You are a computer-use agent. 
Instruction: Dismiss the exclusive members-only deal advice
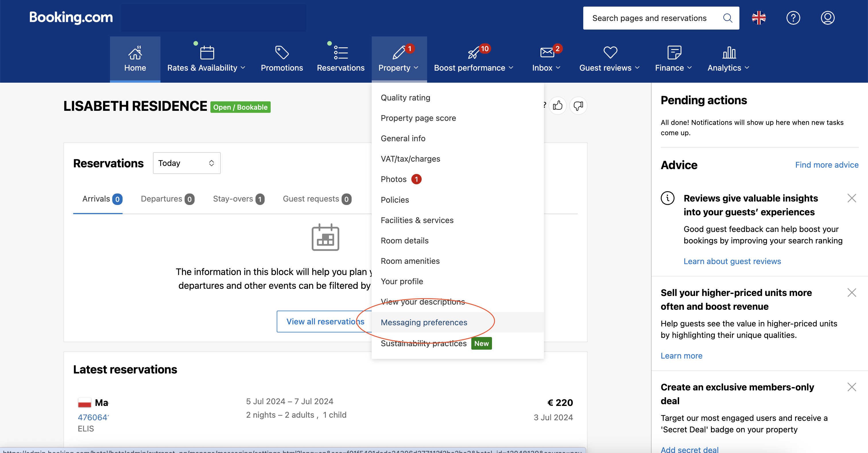click(851, 387)
